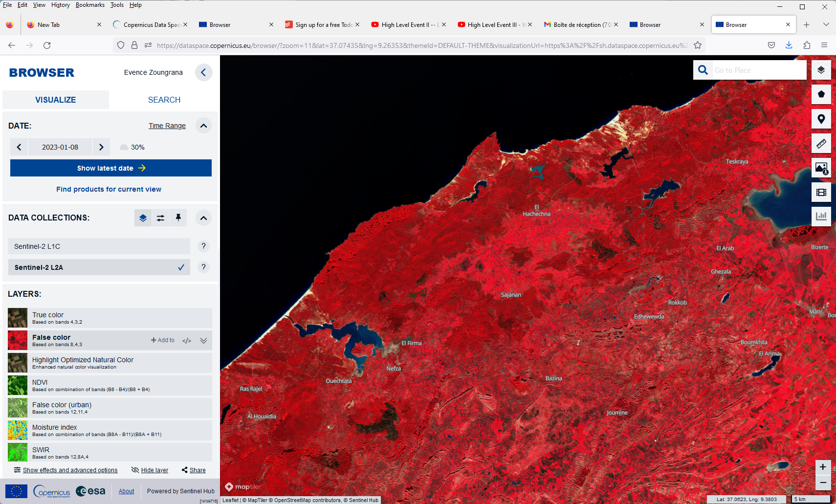Open Firefox application hamburger menu
836x504 pixels.
[x=824, y=45]
